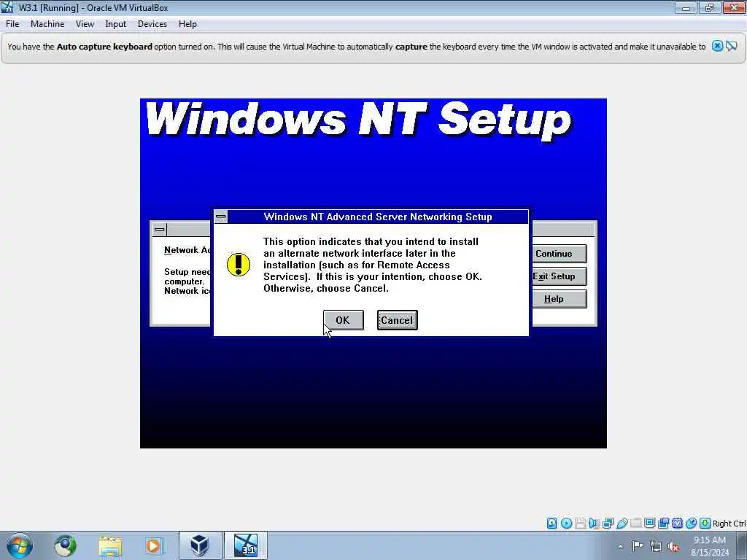Open the Machine menu
The width and height of the screenshot is (747, 560).
47,24
